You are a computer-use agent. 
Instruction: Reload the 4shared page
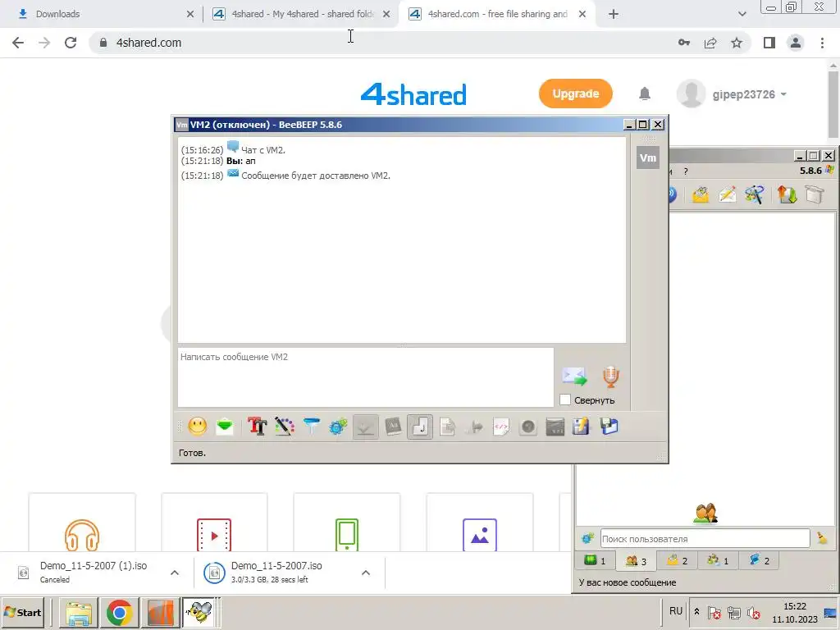71,43
